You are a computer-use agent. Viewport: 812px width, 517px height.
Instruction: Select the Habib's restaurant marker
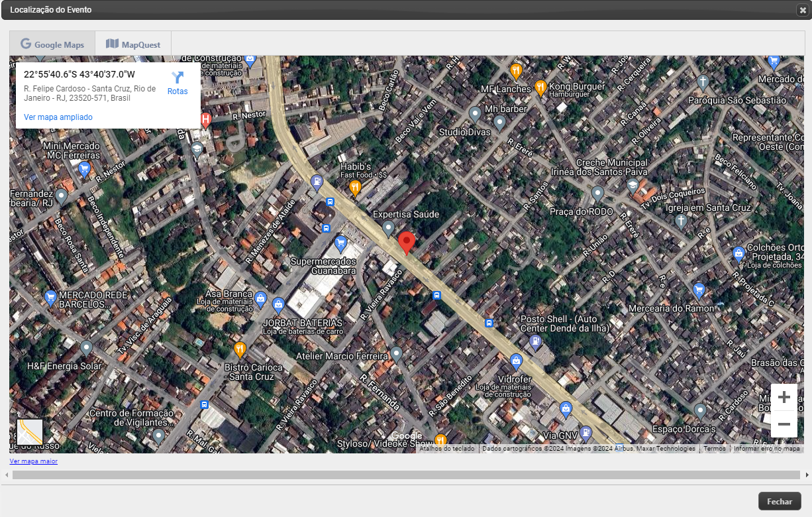(x=355, y=188)
